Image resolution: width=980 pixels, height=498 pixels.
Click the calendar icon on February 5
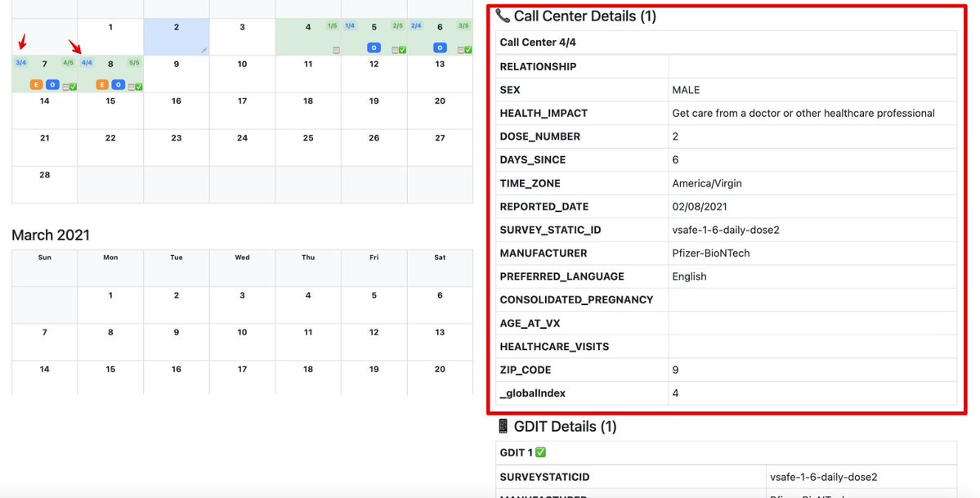point(395,50)
